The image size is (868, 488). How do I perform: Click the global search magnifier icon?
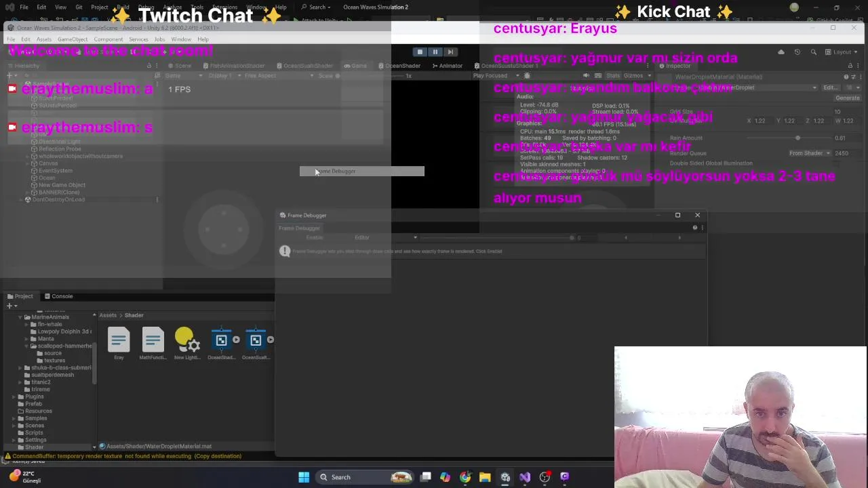tap(814, 52)
